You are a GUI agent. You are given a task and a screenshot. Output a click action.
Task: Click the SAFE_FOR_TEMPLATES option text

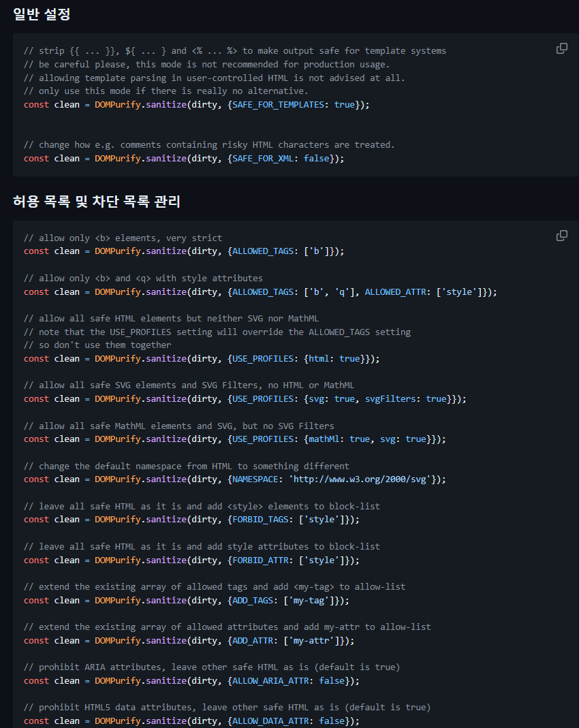click(278, 104)
